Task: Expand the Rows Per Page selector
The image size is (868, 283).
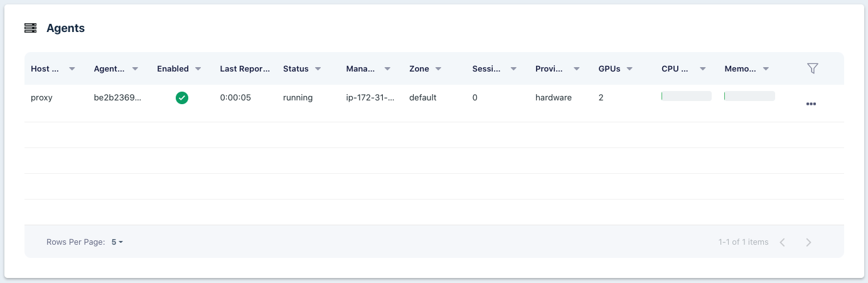Action: point(117,242)
